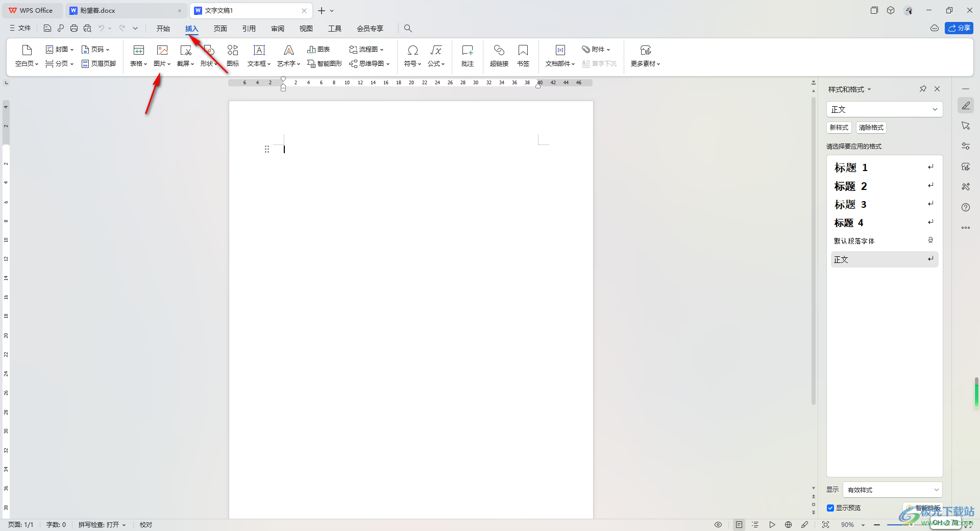Apply the 标题 3 heading style

[884, 204]
